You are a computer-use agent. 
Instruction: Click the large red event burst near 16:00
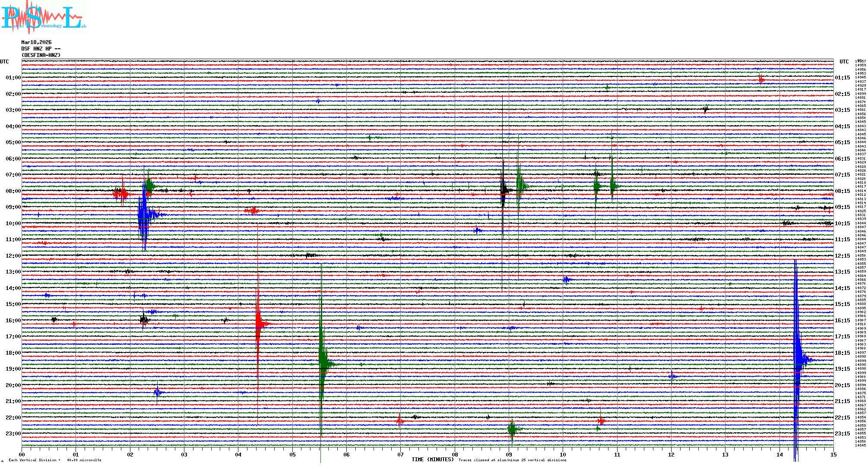(258, 324)
